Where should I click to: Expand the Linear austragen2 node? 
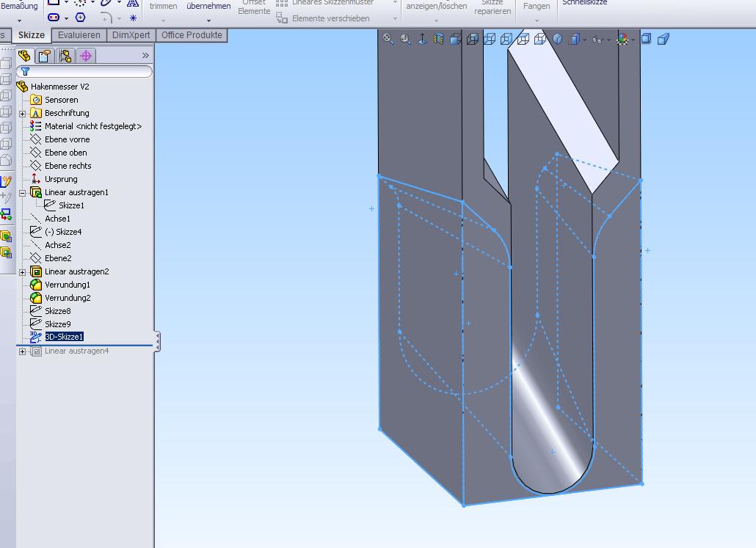(x=22, y=272)
